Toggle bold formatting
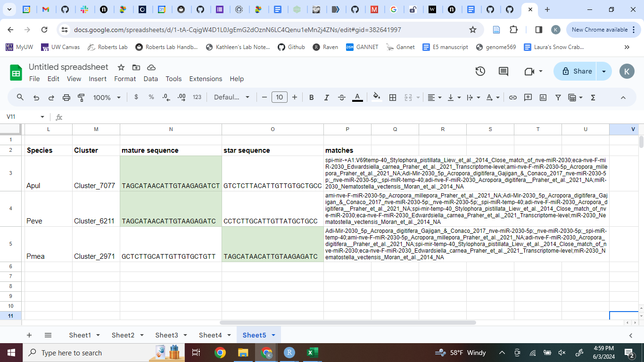This screenshot has width=644, height=362. 312,98
